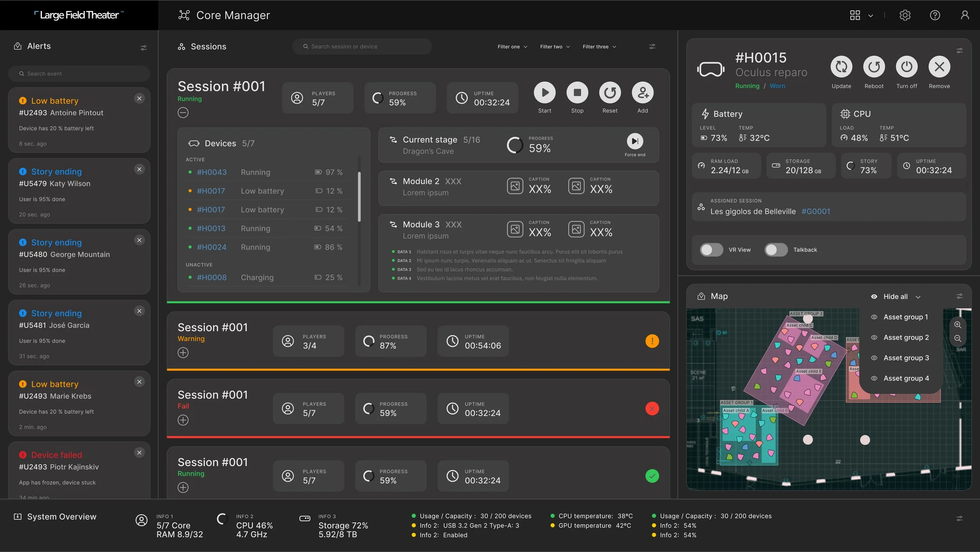The height and width of the screenshot is (552, 980).
Task: Click the Force end stage icon
Action: tap(635, 141)
